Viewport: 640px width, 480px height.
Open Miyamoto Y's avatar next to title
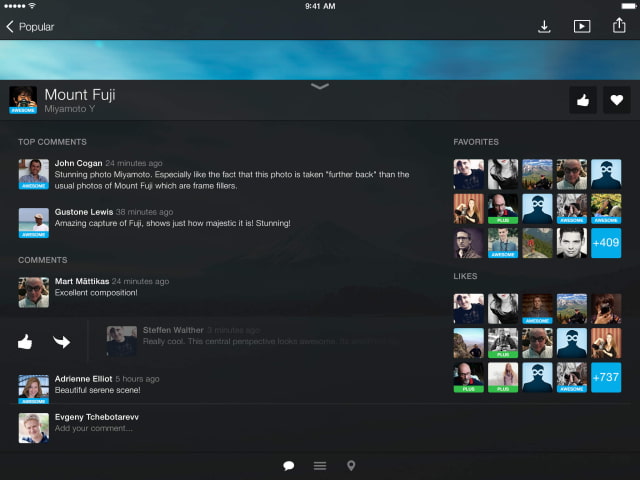click(x=23, y=100)
